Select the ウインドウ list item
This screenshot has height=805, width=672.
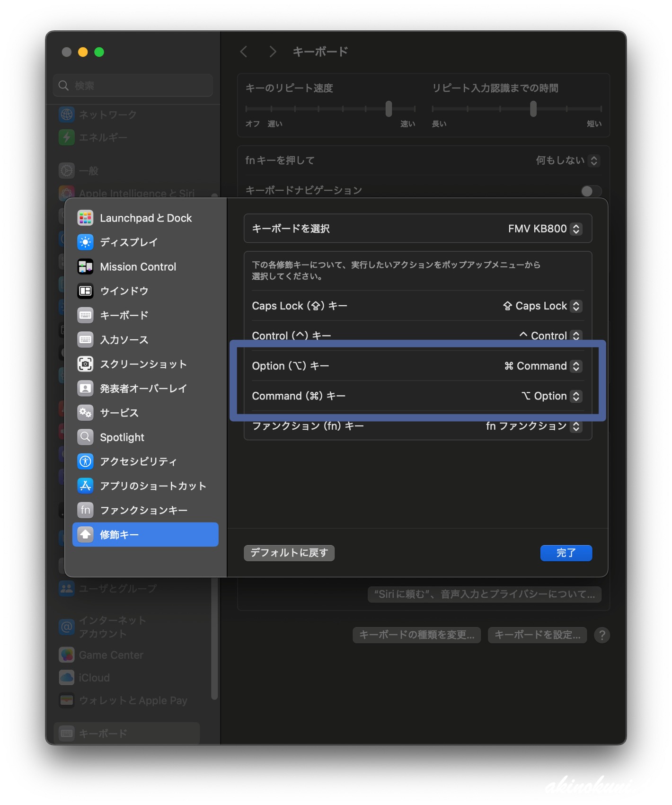click(145, 291)
